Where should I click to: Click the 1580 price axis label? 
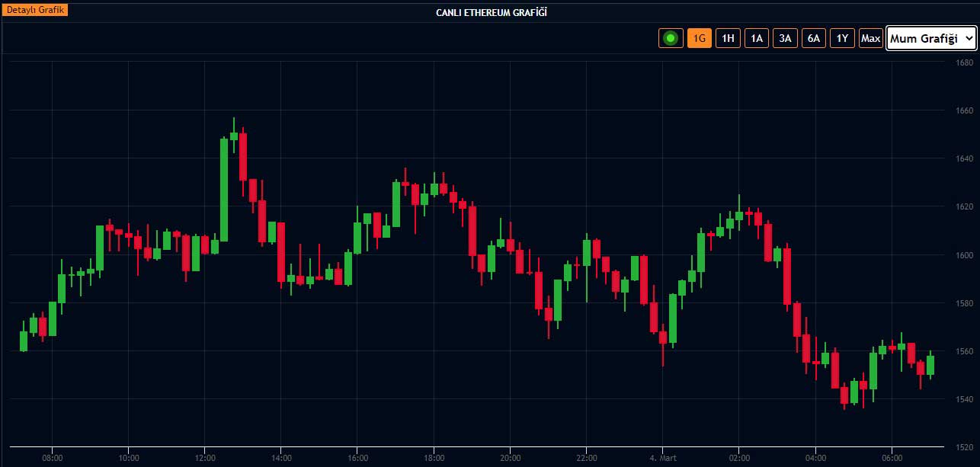(966, 303)
